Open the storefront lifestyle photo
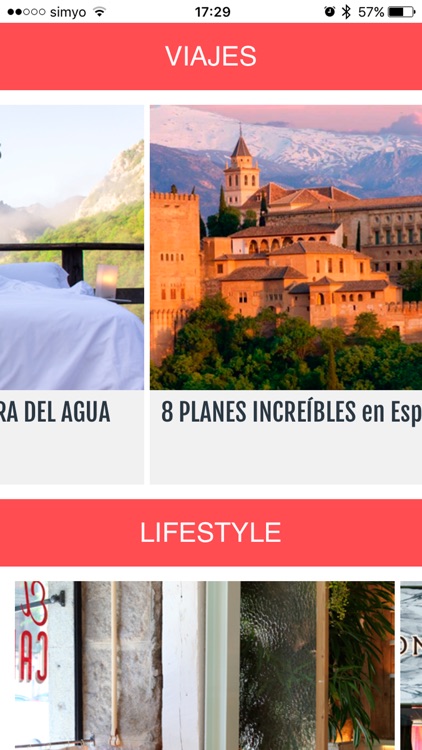This screenshot has width=422, height=750. click(205, 665)
